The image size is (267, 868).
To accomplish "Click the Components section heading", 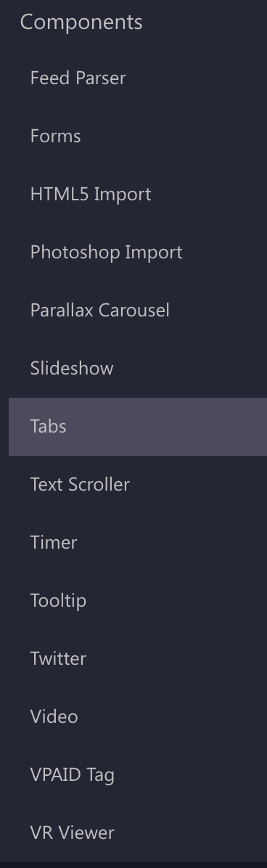I will 81,22.
